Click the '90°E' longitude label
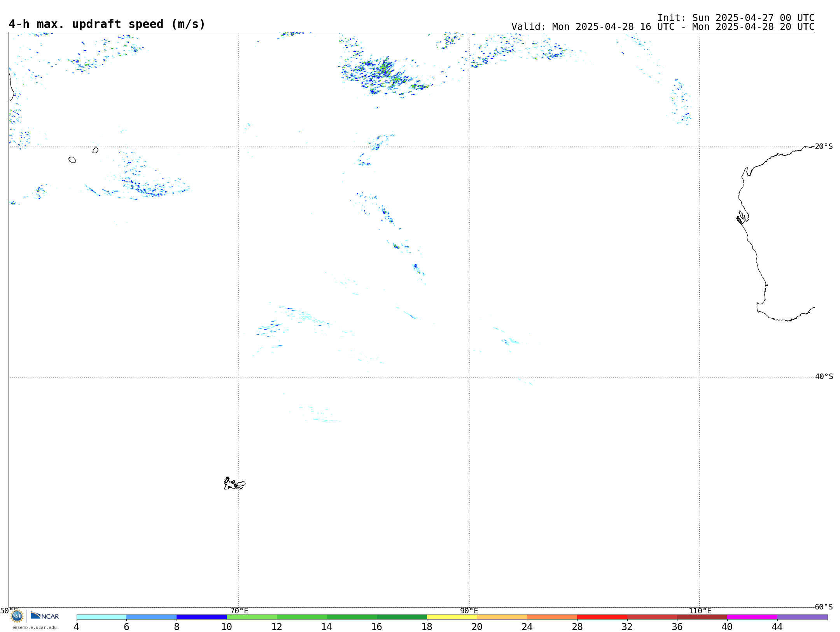Viewport: 840px width, 632px height. [x=469, y=611]
